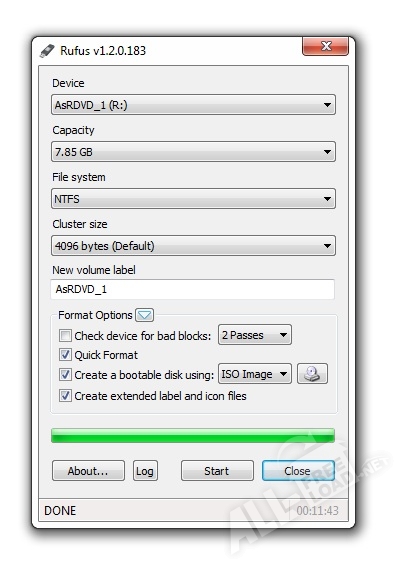Viewport: 400px width, 566px height.
Task: Toggle Create a bootable disk checkbox
Action: [x=65, y=375]
